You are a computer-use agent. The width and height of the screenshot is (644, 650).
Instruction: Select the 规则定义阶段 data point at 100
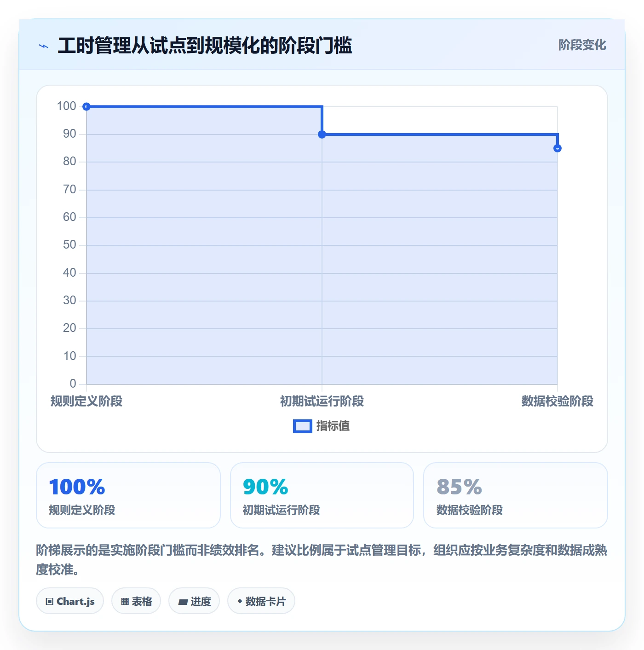pyautogui.click(x=86, y=107)
